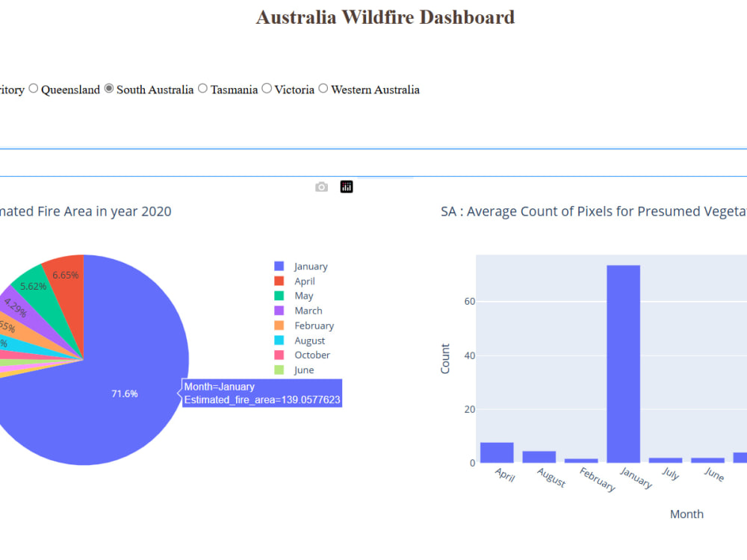The height and width of the screenshot is (560, 747).
Task: Open the Plotly logo icon in modebar
Action: coord(347,187)
